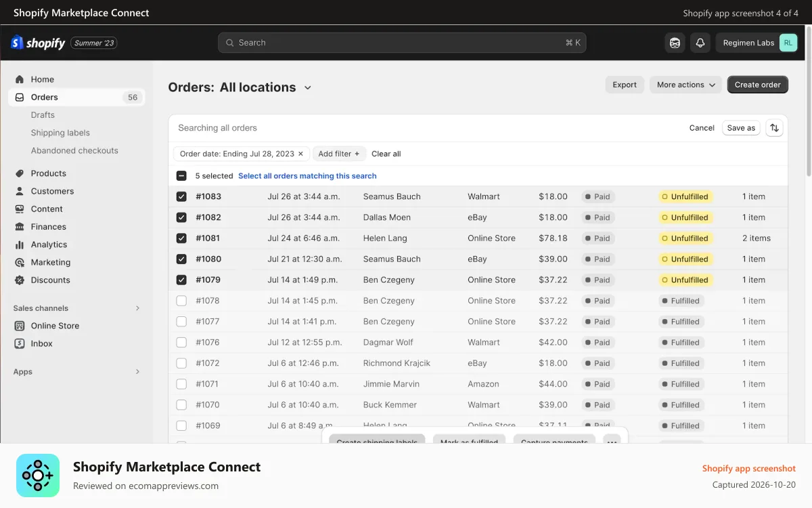Open the More actions dropdown
The height and width of the screenshot is (508, 812).
click(x=685, y=85)
